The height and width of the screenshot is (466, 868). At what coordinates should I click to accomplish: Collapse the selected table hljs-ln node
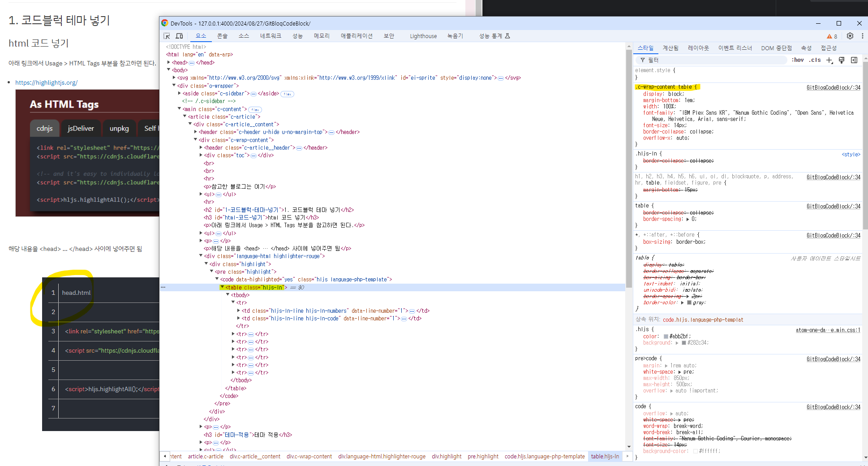(x=222, y=287)
